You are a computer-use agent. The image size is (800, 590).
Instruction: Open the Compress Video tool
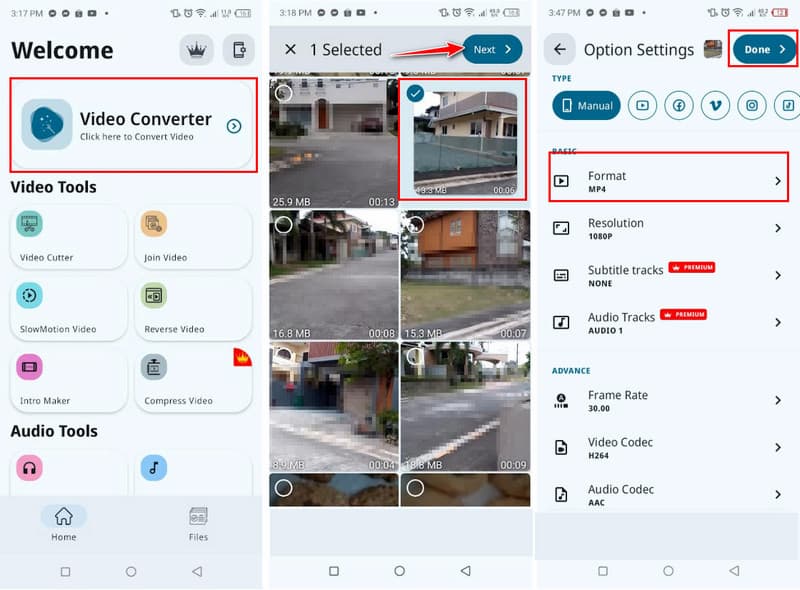[193, 379]
